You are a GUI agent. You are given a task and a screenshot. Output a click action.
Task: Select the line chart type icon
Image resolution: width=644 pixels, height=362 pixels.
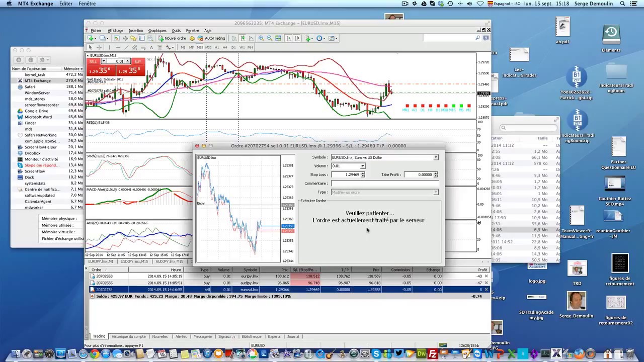click(x=251, y=38)
